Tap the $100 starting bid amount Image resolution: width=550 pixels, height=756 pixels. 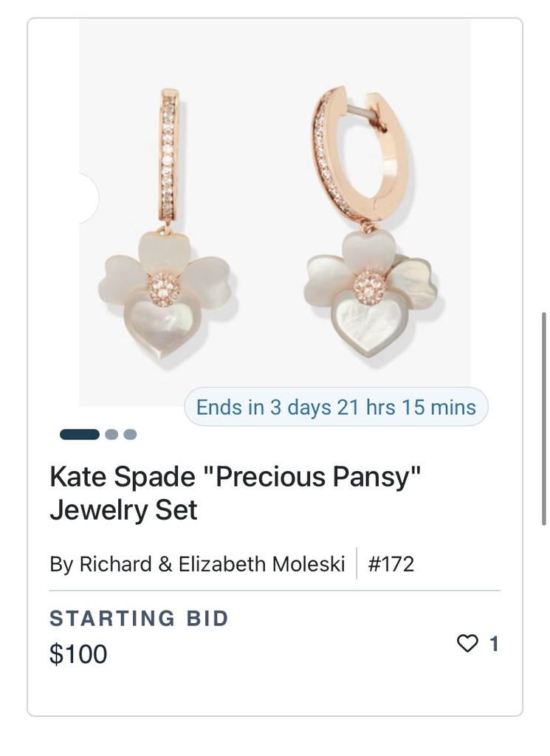pyautogui.click(x=78, y=654)
